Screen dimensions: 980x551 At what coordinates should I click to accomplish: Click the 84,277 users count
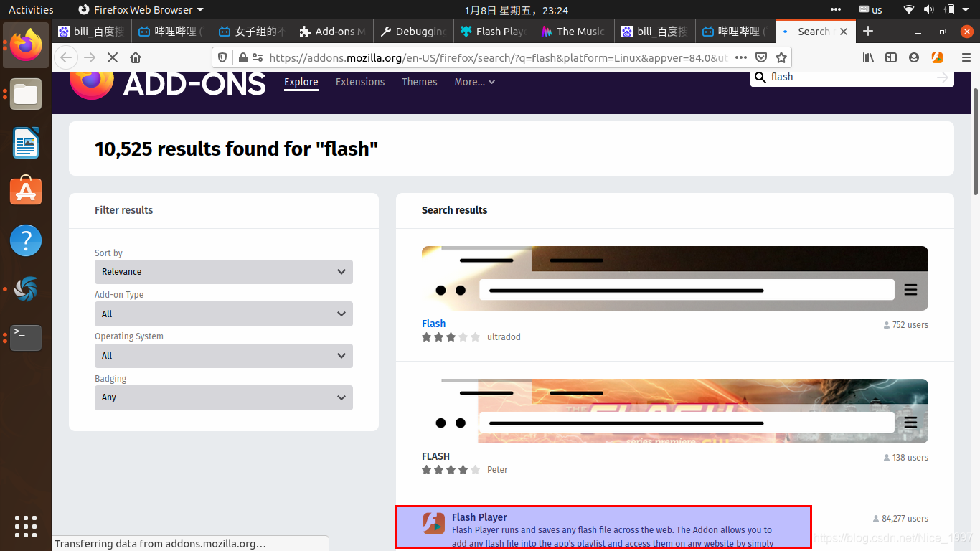click(x=900, y=519)
